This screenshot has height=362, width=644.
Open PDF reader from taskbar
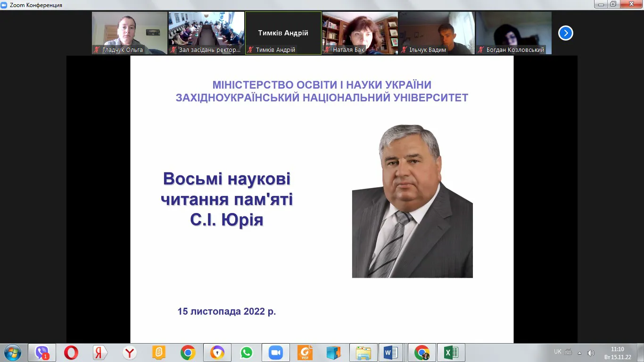pyautogui.click(x=305, y=353)
